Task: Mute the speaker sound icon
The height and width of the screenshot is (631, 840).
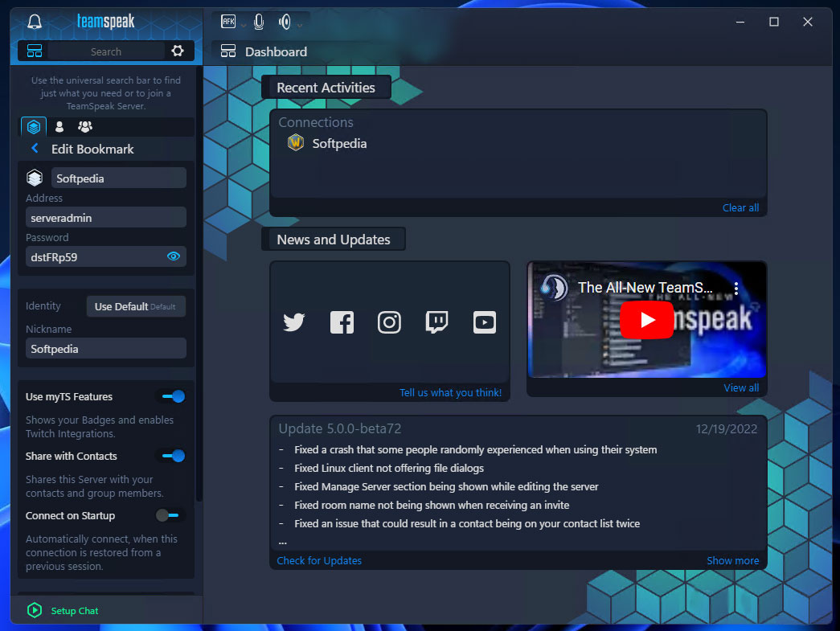Action: point(285,22)
